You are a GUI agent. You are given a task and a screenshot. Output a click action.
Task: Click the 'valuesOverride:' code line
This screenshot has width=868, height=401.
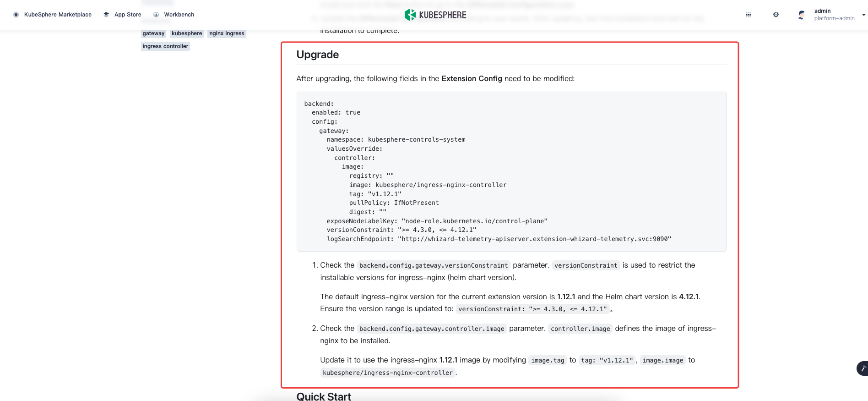tap(354, 149)
